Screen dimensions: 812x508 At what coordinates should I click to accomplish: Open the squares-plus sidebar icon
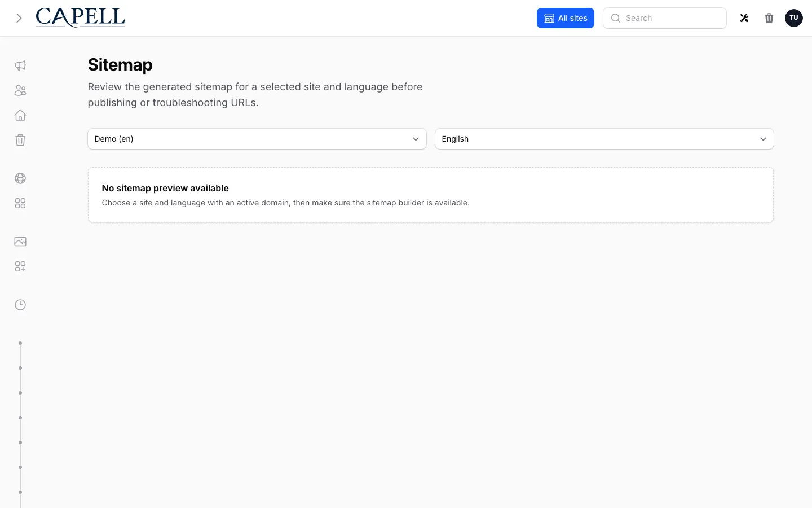[20, 266]
